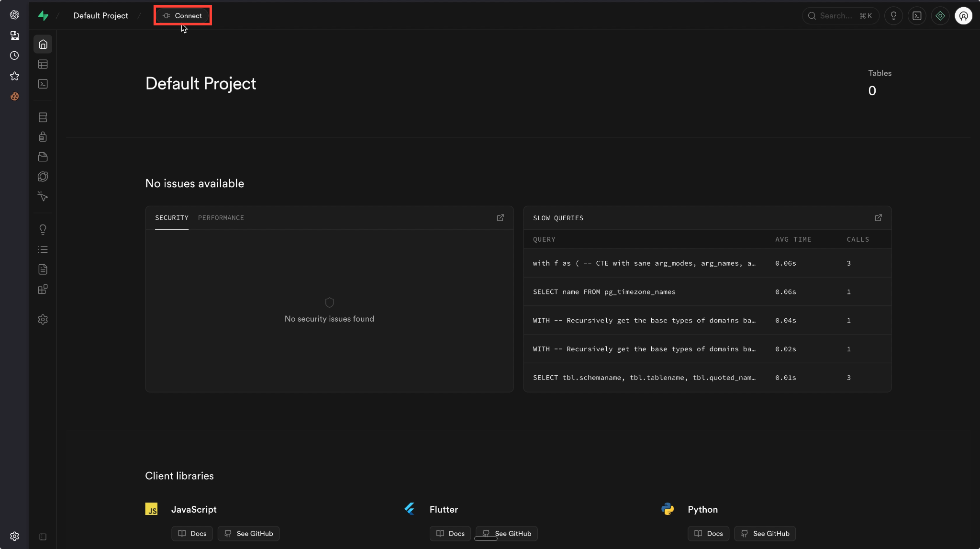Open Project Settings gear icon
980x549 pixels.
43,319
